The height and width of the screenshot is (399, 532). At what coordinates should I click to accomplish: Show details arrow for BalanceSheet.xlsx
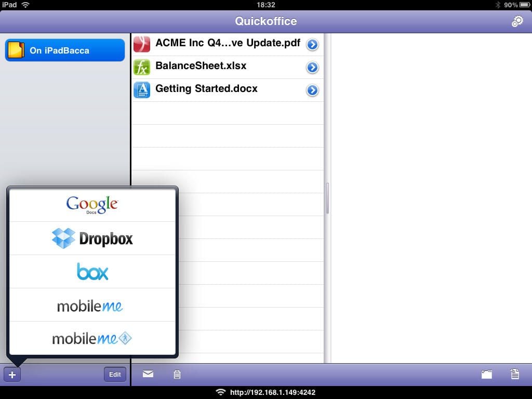(312, 68)
